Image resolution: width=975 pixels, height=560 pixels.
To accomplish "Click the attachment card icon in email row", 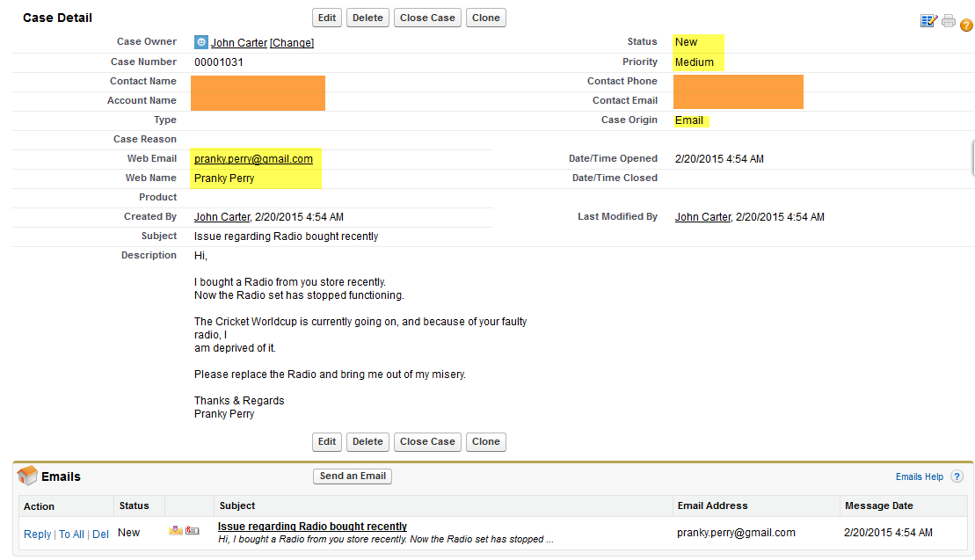I will coord(193,531).
